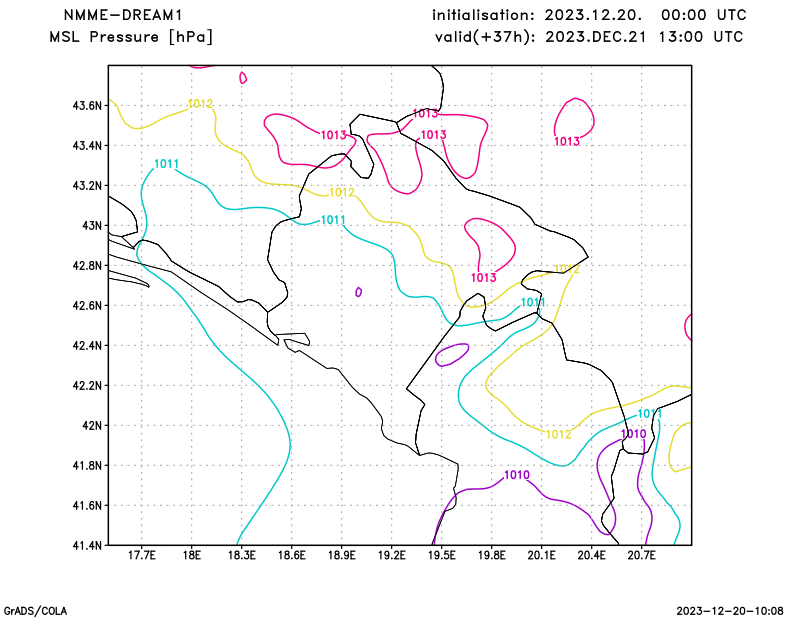
Task: Select the yellow '1012' contour label above 18E
Action: (x=200, y=104)
